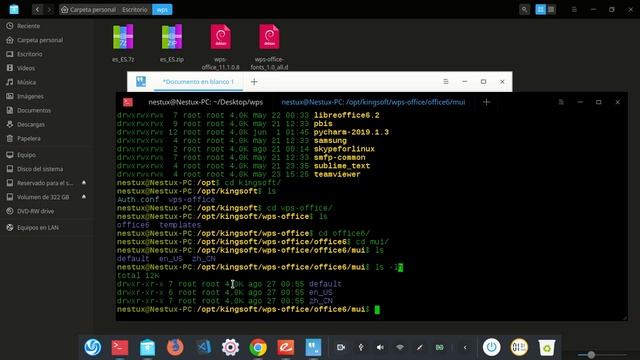Open the file manager hamburger menu
This screenshot has height=360, width=640.
tap(574, 9)
